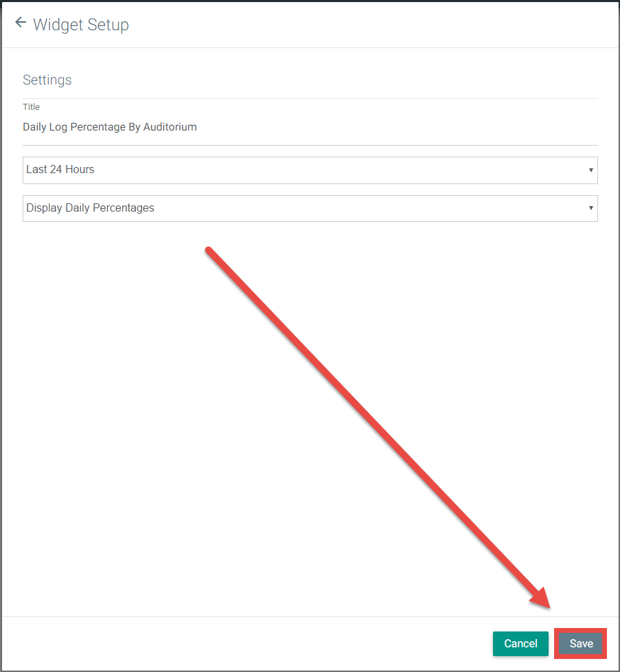The height and width of the screenshot is (672, 620).
Task: Click the back arrow beside Widget Setup
Action: point(21,23)
